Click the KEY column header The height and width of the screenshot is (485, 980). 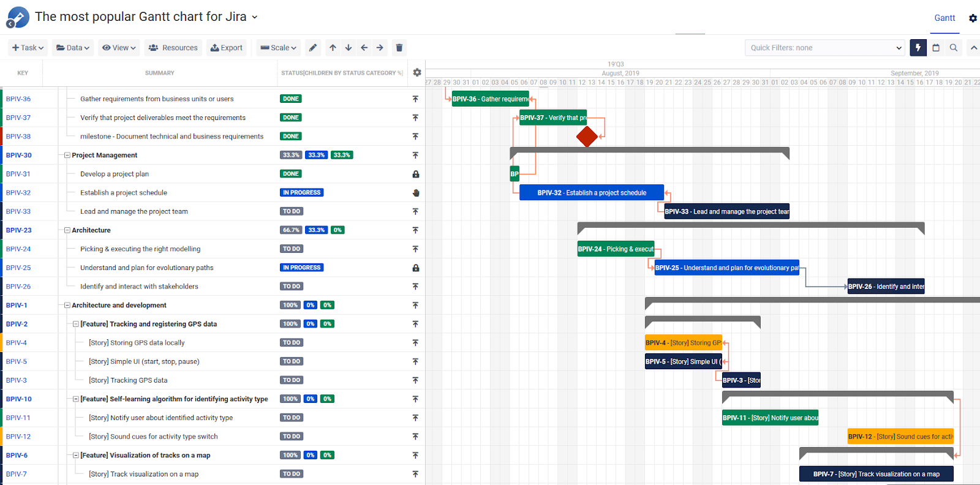[x=23, y=73]
